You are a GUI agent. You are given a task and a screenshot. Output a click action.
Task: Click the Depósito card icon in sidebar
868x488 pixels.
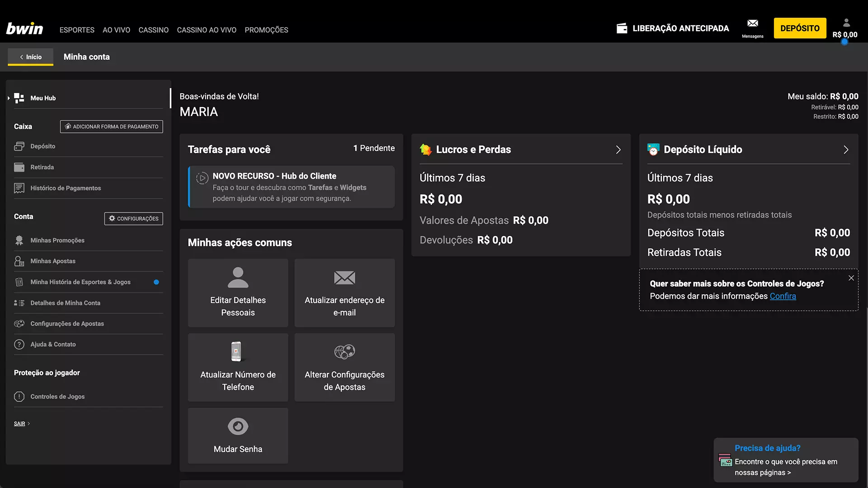tap(19, 146)
